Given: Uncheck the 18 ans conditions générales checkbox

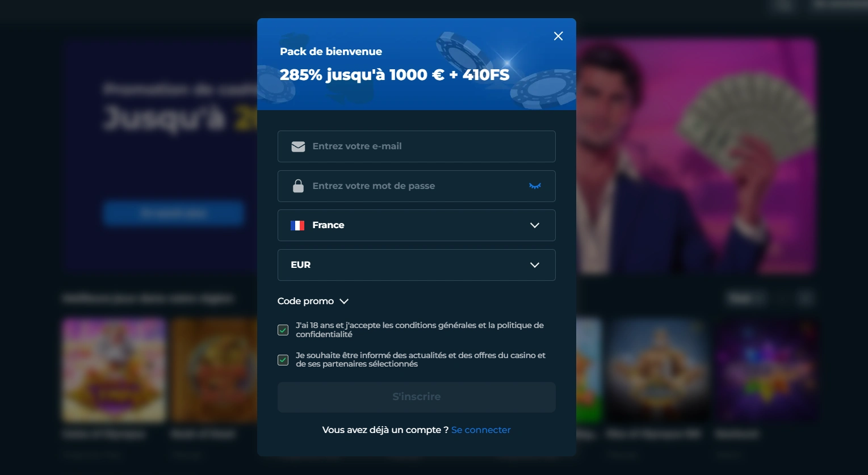Looking at the screenshot, I should (x=283, y=330).
